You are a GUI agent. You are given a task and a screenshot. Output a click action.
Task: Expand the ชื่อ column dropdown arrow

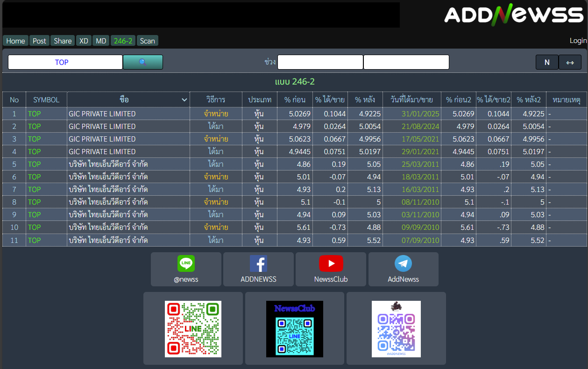pyautogui.click(x=184, y=100)
